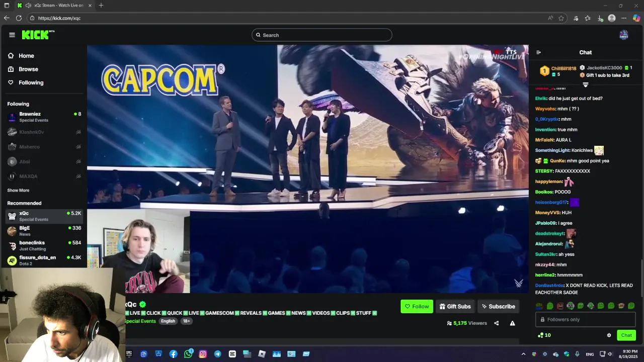Add this page to favorites star
This screenshot has width=644, height=362.
[x=561, y=18]
